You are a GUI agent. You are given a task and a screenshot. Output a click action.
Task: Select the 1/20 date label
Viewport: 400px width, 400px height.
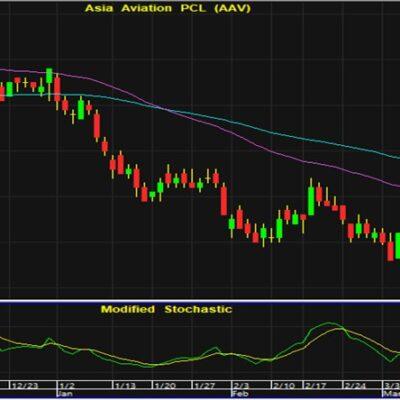tap(166, 386)
